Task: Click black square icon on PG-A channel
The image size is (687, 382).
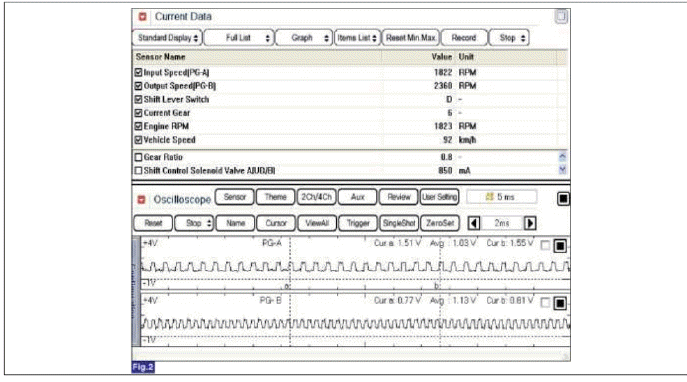Action: pos(560,246)
